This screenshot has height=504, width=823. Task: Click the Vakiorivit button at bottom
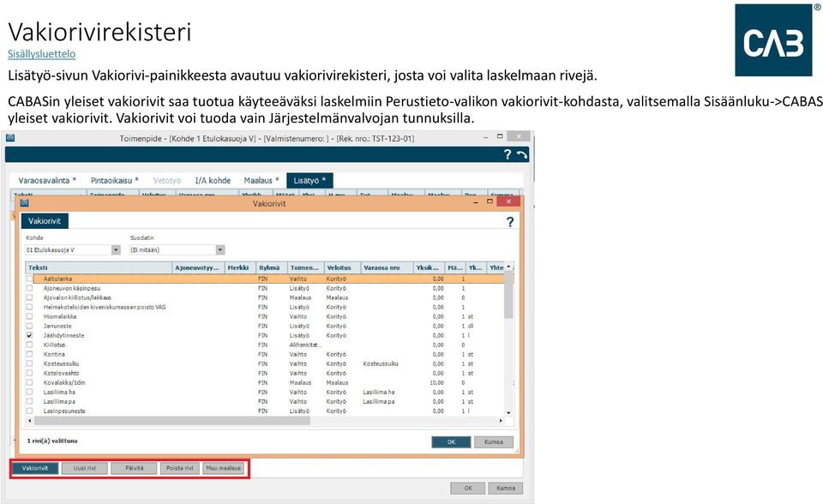point(34,468)
